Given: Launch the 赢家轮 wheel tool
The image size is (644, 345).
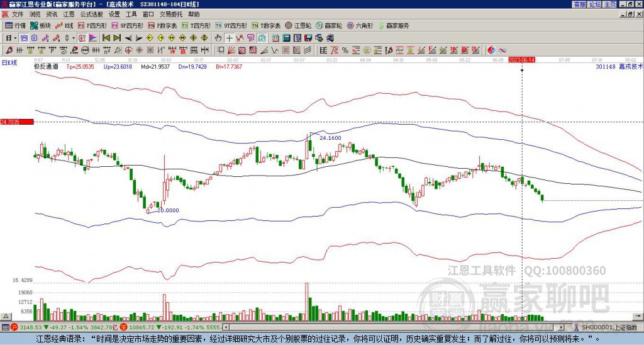Looking at the screenshot, I should [330, 25].
